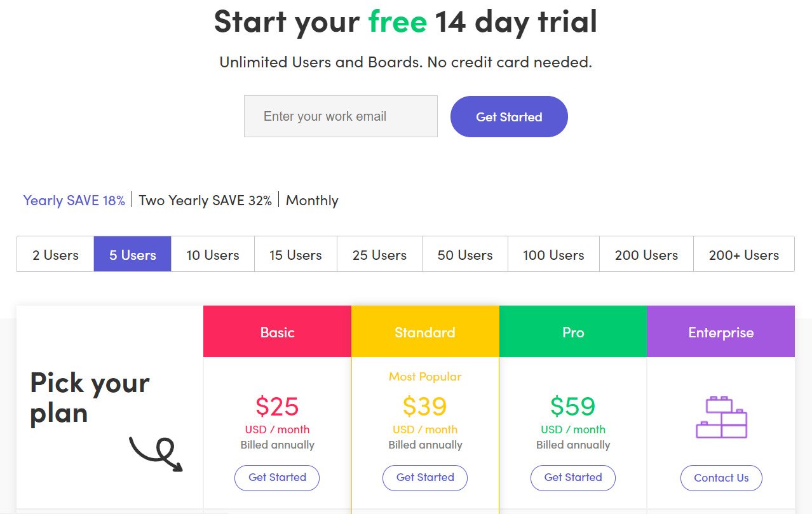
Task: Switch to Two Yearly SAVE 32% billing
Action: 205,200
